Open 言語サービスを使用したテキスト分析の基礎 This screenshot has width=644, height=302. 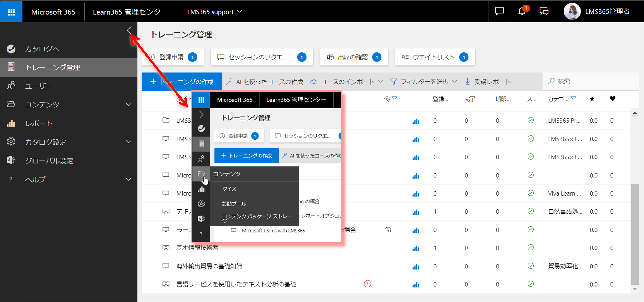[236, 284]
